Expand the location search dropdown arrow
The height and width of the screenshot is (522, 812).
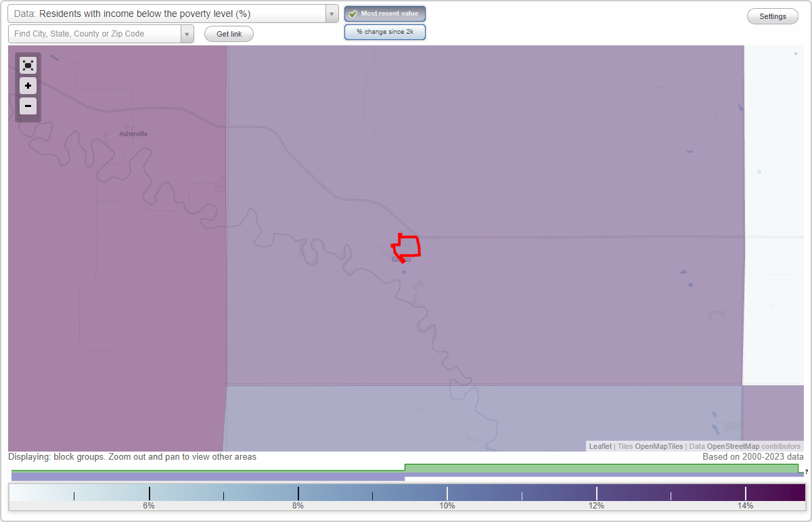coord(187,33)
